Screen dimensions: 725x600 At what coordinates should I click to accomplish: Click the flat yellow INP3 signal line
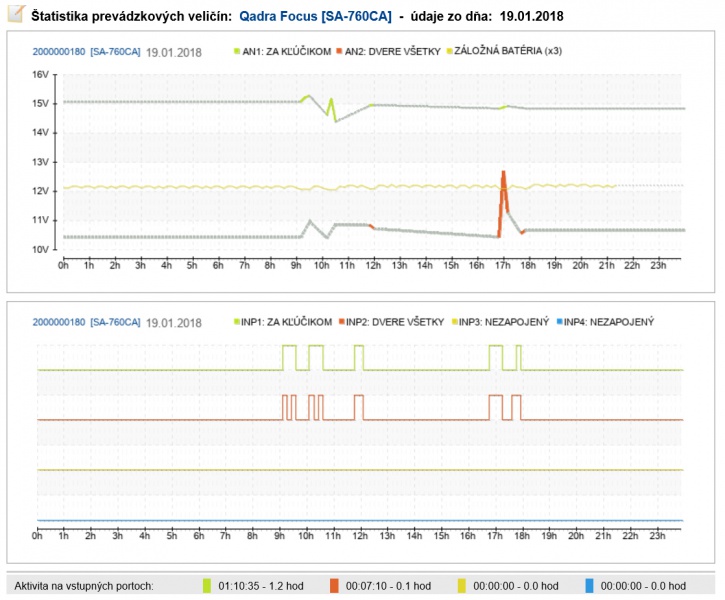[x=360, y=470]
